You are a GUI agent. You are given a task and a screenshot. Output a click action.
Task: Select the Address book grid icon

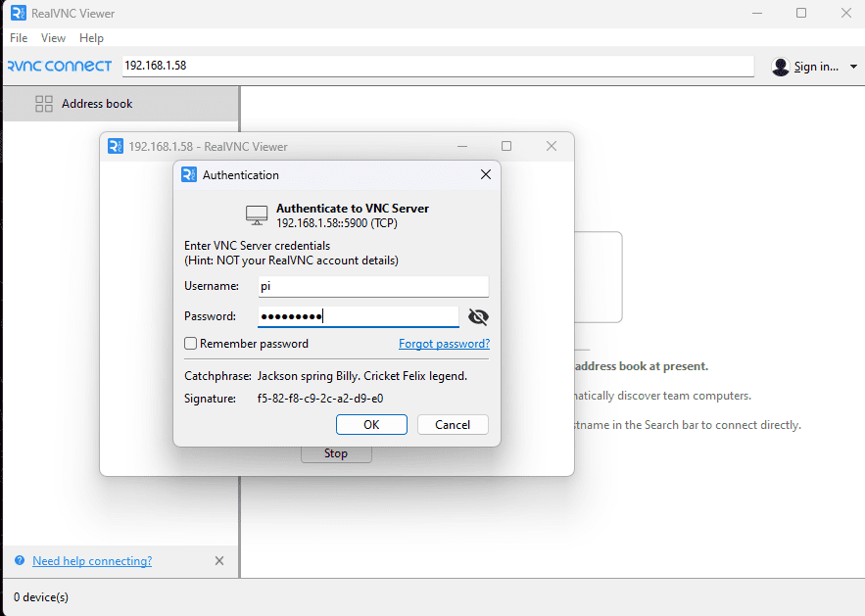tap(44, 103)
